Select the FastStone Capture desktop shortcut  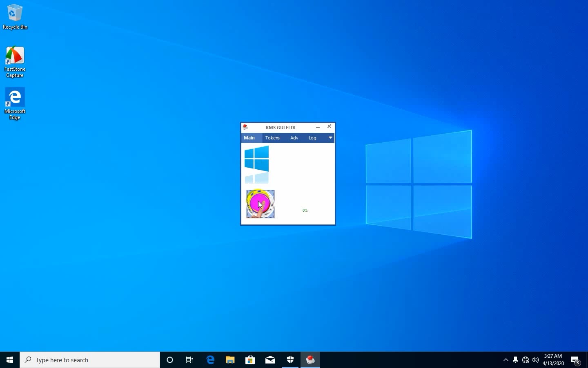coord(15,62)
